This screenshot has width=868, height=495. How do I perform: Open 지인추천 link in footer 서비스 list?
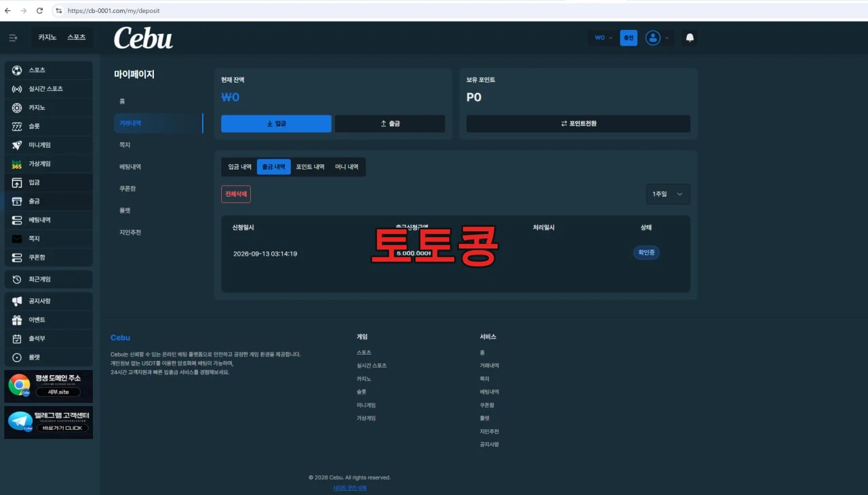coord(490,431)
